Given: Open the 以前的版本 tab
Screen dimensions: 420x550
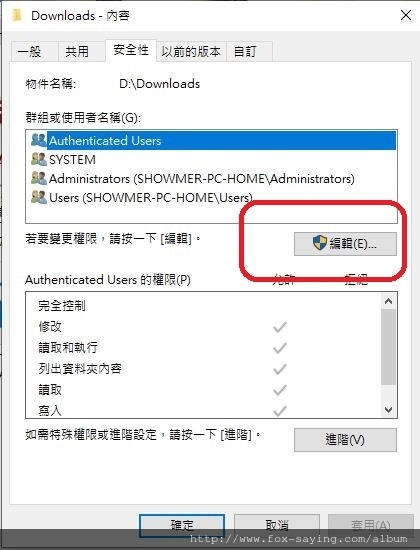Looking at the screenshot, I should tap(191, 52).
